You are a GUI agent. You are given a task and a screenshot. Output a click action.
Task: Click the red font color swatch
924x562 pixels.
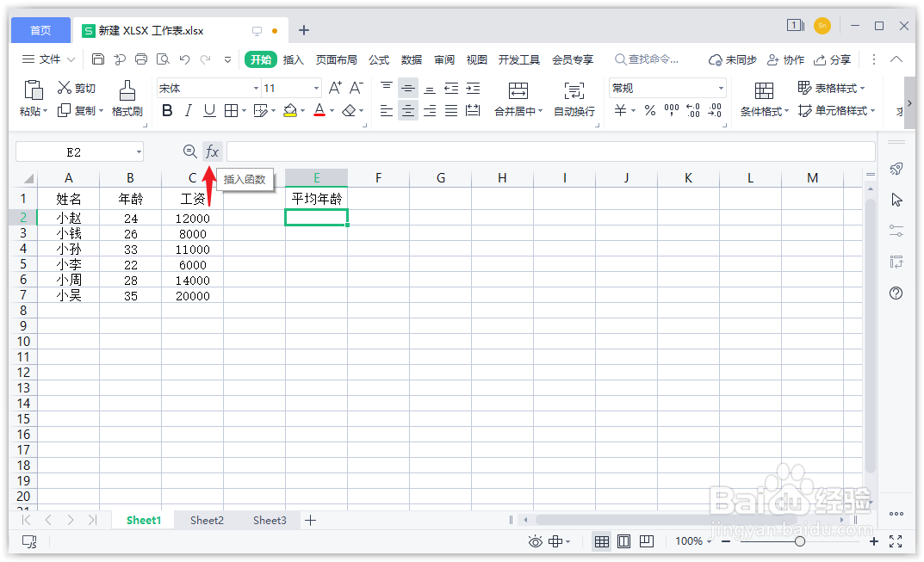click(319, 111)
